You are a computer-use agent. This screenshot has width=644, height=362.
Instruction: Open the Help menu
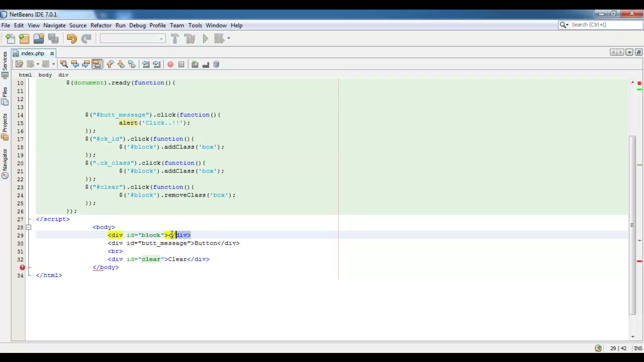[236, 25]
